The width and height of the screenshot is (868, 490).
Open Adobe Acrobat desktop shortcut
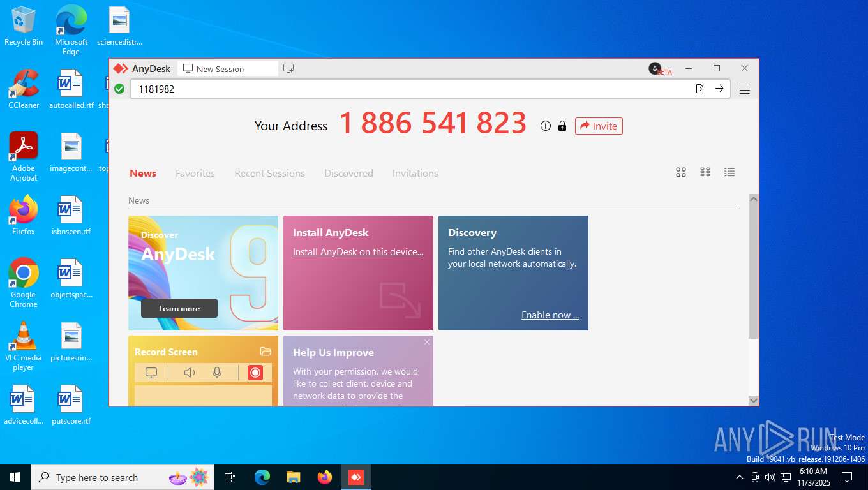coord(24,157)
